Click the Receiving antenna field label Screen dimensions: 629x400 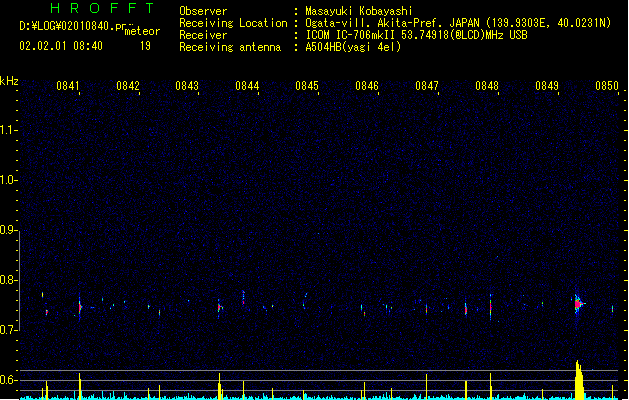[230, 47]
